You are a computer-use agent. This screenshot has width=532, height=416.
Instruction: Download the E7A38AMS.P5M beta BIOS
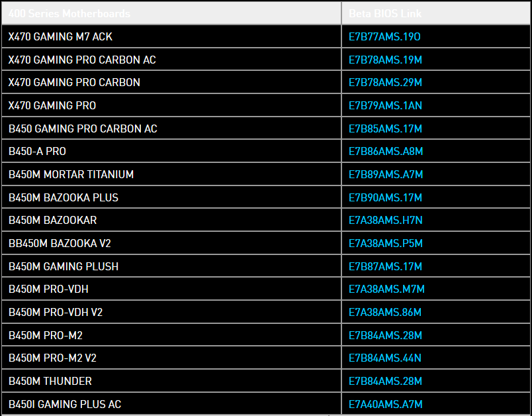(385, 244)
